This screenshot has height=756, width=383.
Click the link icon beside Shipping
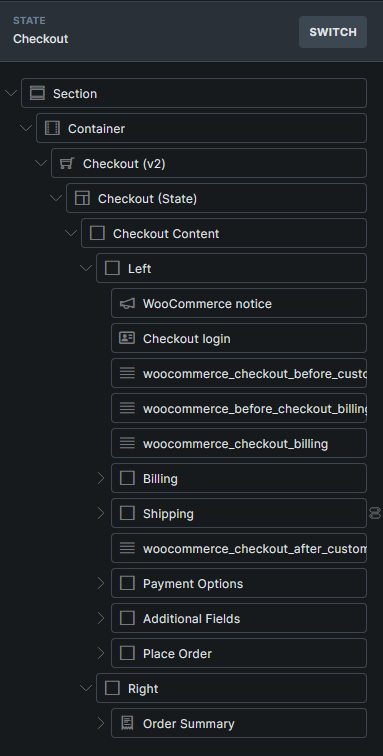pos(375,513)
